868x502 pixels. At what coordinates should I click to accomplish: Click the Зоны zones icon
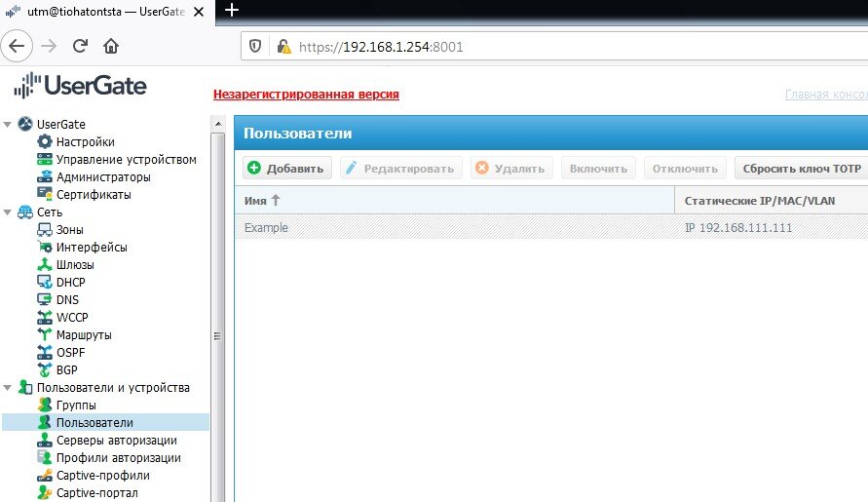tap(44, 230)
